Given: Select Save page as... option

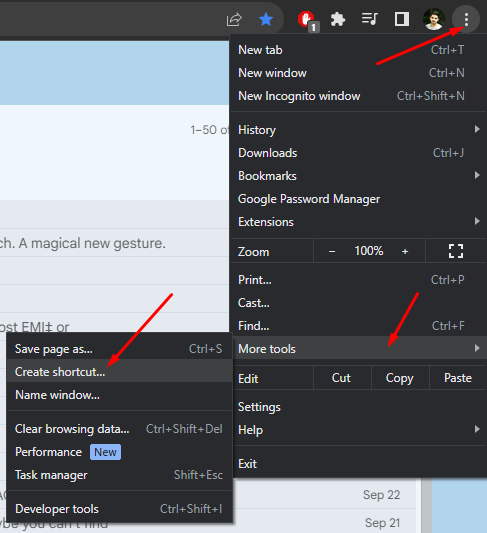Looking at the screenshot, I should click(119, 349).
